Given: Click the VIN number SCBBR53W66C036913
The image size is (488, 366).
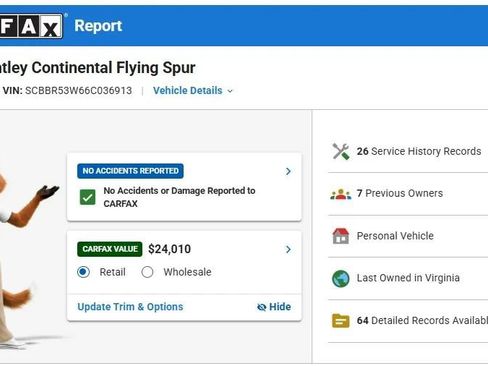Looking at the screenshot, I should pyautogui.click(x=79, y=91).
